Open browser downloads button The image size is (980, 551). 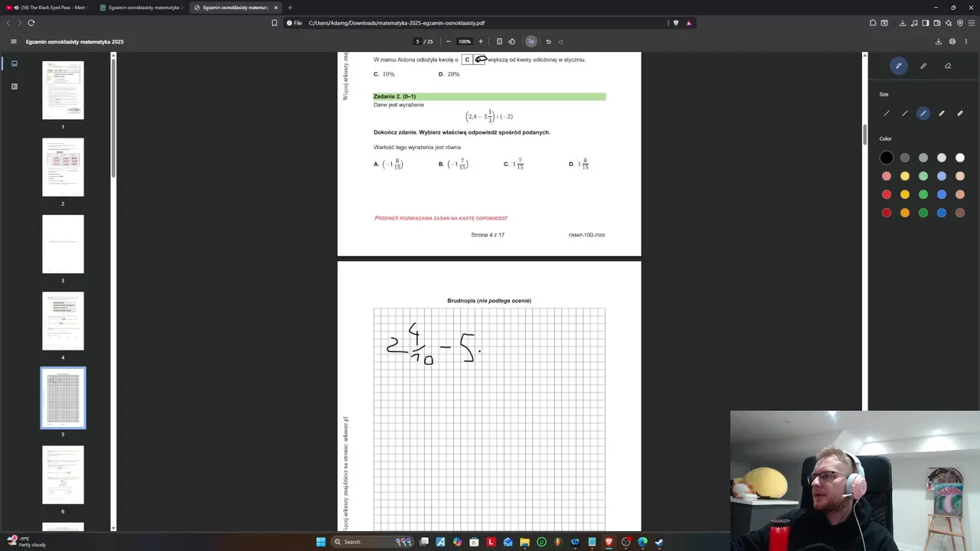point(903,23)
